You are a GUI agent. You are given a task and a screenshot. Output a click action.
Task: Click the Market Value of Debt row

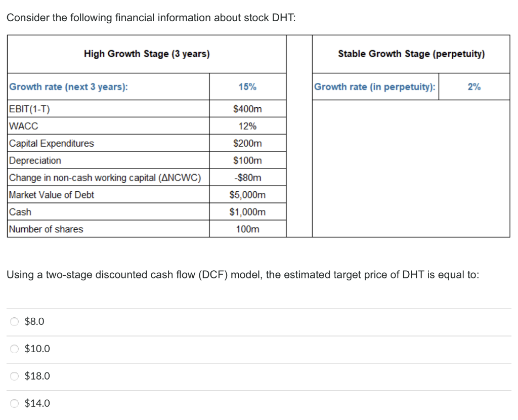pos(51,194)
